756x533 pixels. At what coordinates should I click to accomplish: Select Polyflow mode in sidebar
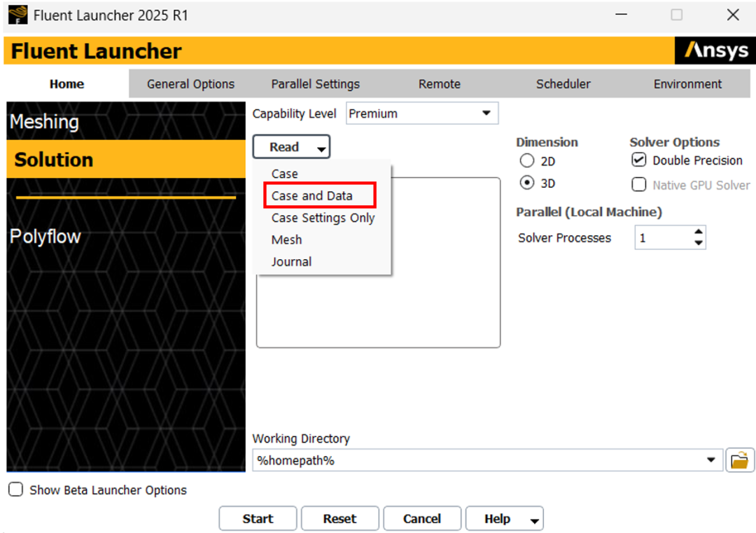pos(126,236)
